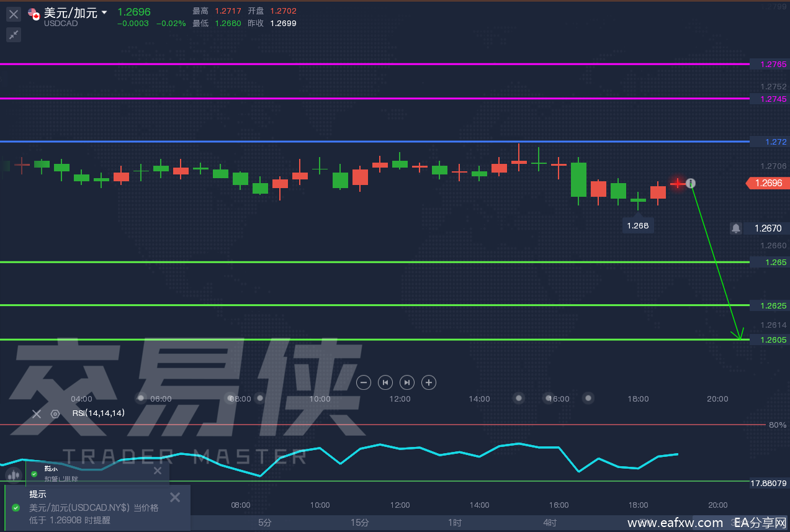Click the 17.88079 RSI value label
790x532 pixels.
pyautogui.click(x=768, y=482)
